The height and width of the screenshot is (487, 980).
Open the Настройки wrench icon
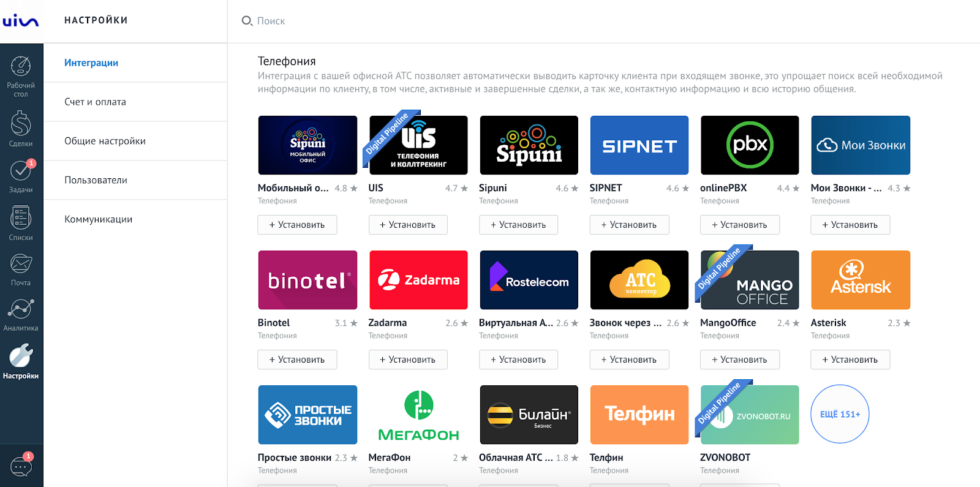[x=21, y=361]
